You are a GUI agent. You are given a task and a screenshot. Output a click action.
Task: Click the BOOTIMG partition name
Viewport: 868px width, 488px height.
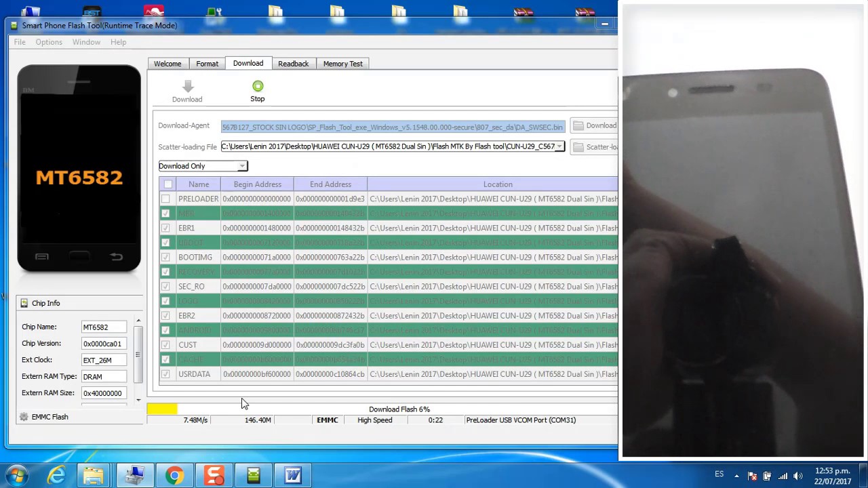click(195, 258)
